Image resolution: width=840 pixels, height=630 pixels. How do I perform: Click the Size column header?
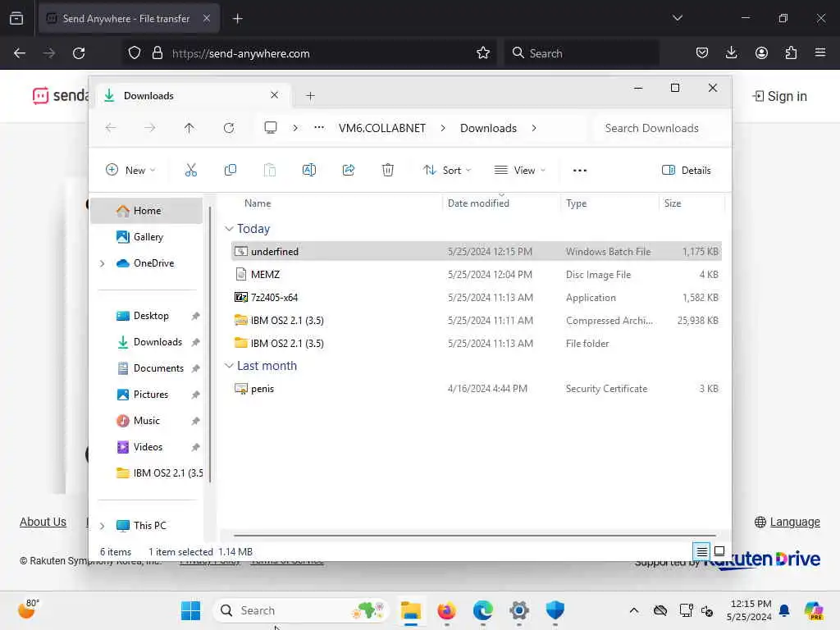coord(673,203)
